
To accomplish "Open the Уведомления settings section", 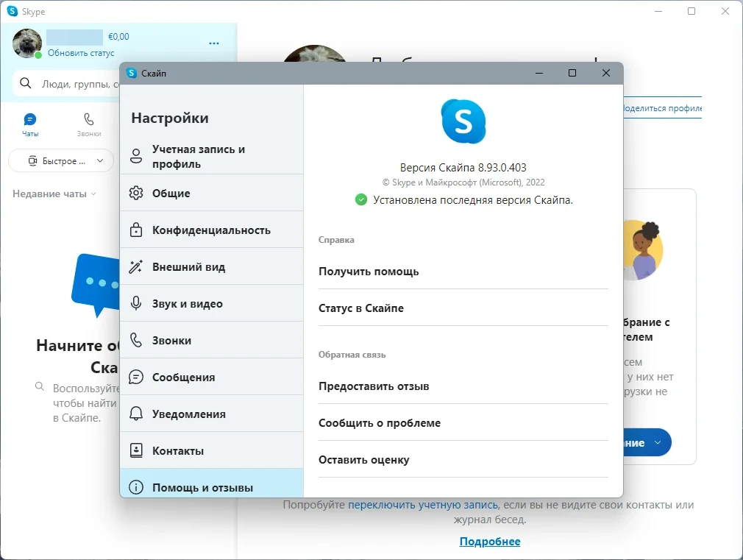I will click(x=212, y=414).
